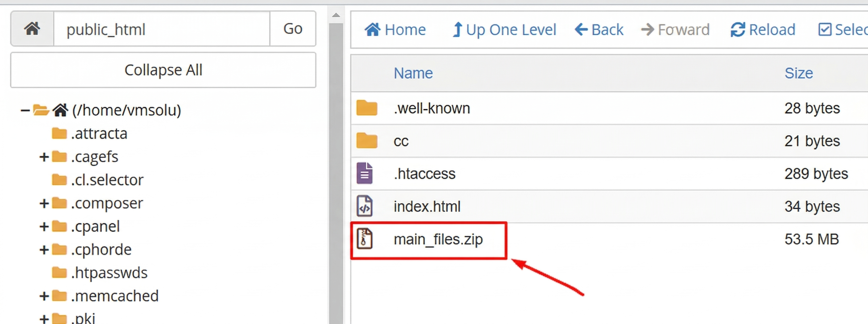Screen dimensions: 868x324
Task: Select the .composer folder in tree
Action: tap(107, 203)
